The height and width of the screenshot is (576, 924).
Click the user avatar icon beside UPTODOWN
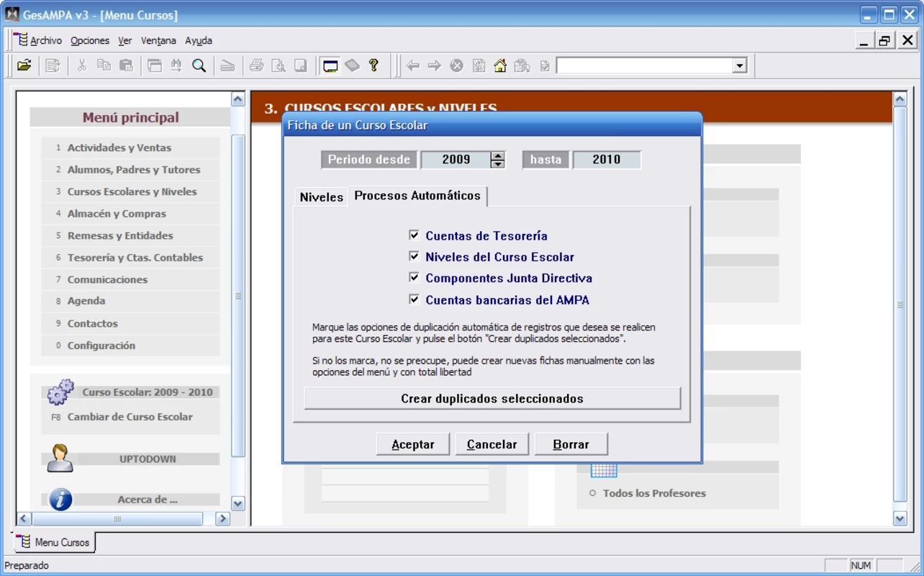click(x=60, y=458)
